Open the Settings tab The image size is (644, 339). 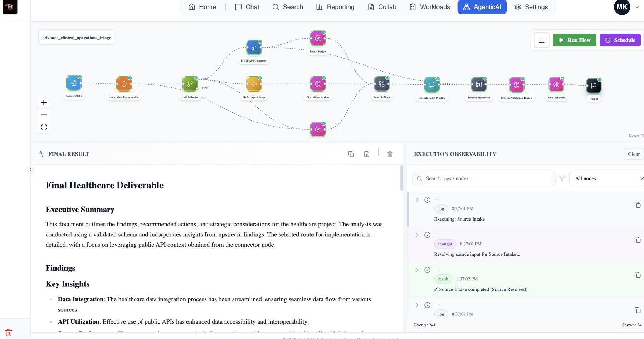[x=531, y=7]
